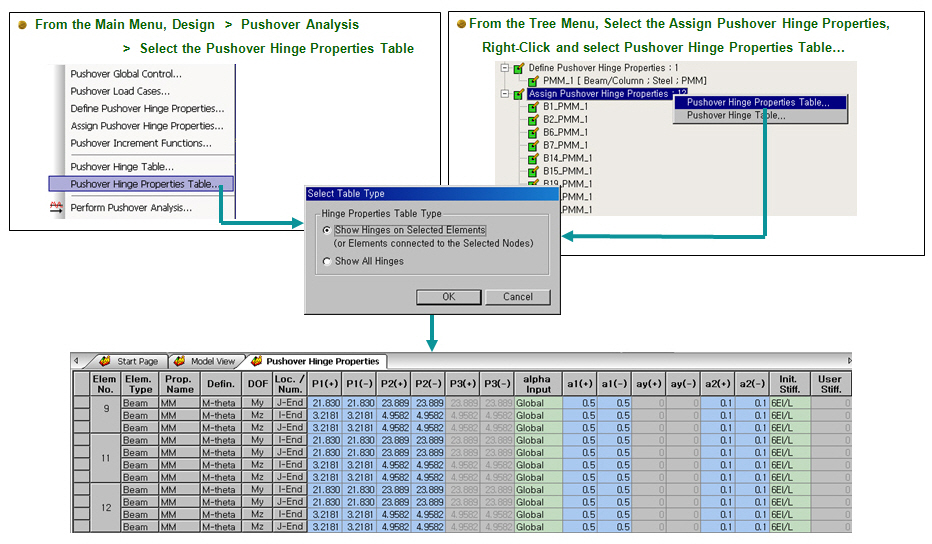The height and width of the screenshot is (544, 932).
Task: Click the P3(-) column header
Action: tap(497, 384)
